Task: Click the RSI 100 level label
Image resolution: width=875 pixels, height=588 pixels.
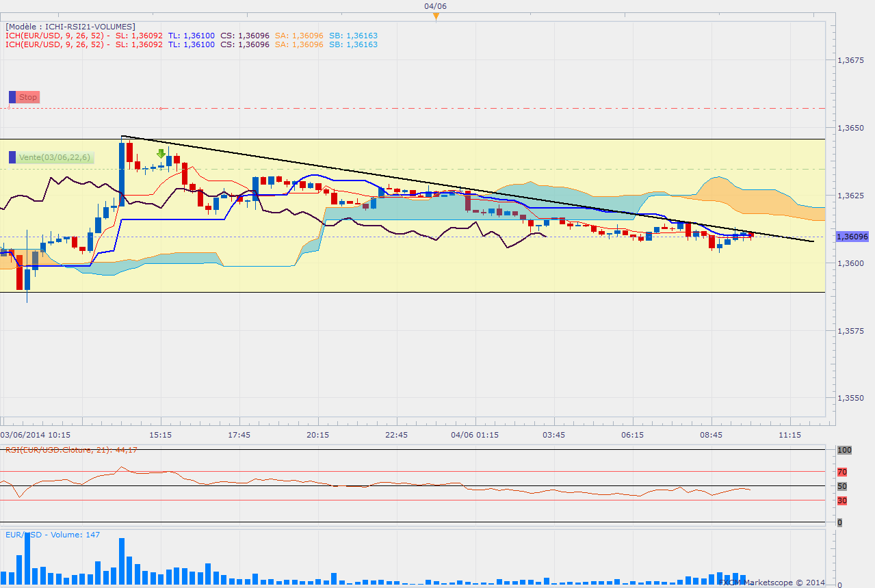Action: pyautogui.click(x=844, y=450)
